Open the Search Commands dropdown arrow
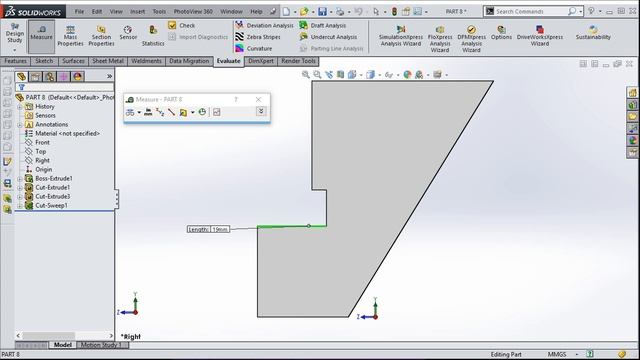The height and width of the screenshot is (360, 640). [x=580, y=11]
